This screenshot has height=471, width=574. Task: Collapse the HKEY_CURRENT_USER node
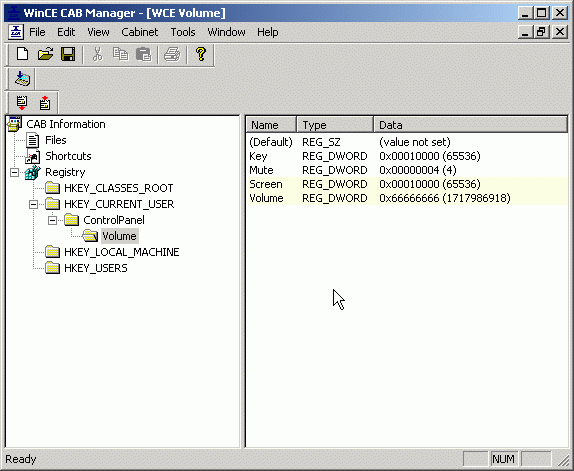click(x=33, y=204)
